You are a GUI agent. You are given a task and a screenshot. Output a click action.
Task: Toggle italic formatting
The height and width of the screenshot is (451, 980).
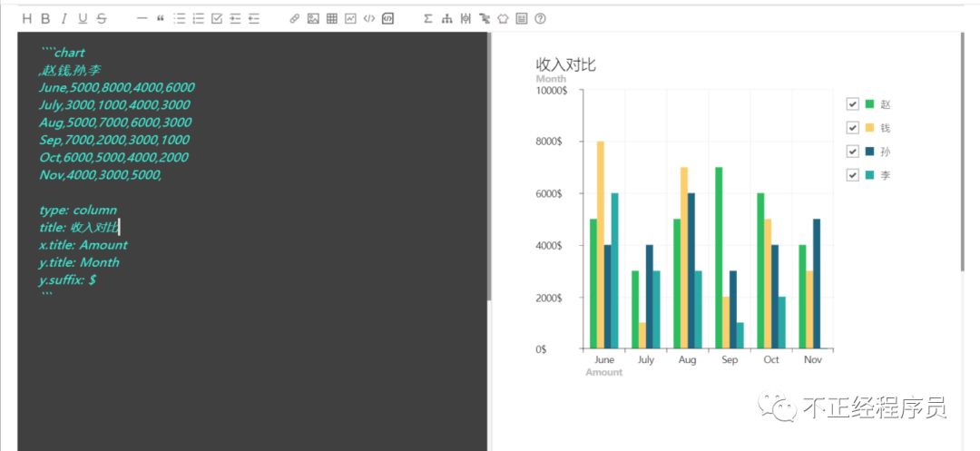click(x=64, y=19)
